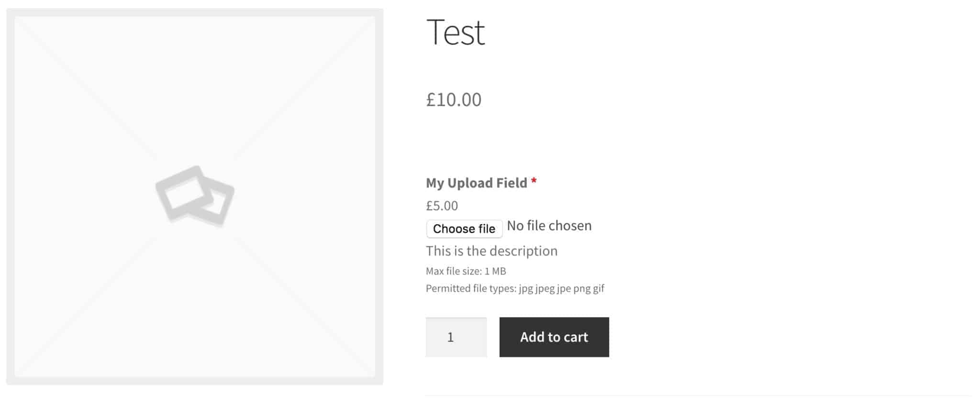Viewport: 980px width, 407px height.
Task: Select the product title Test
Action: tap(455, 32)
